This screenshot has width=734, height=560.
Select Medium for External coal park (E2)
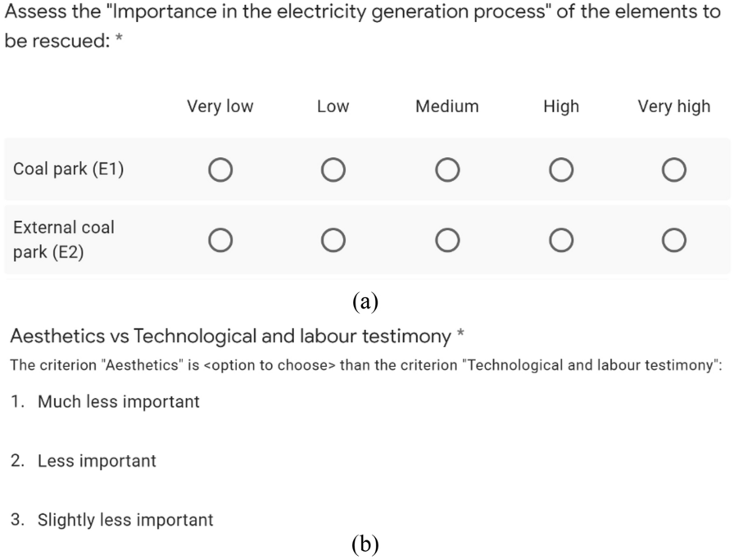[446, 240]
